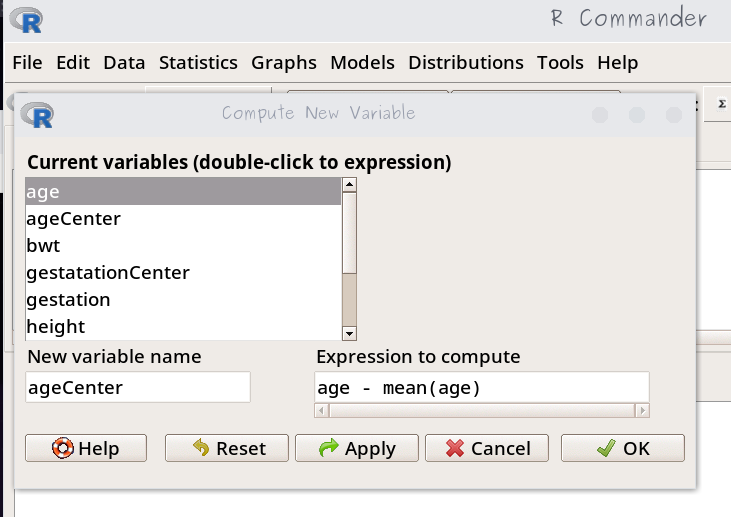Open the Graphs menu
The image size is (731, 517).
[x=283, y=63]
